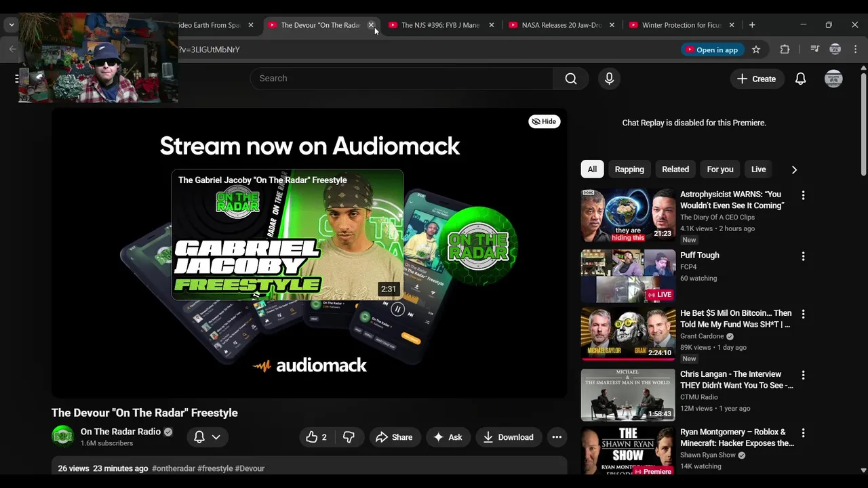Open options menu for Astrophysicist WARNS video
Screen dimensions: 868x488
pyautogui.click(x=803, y=195)
